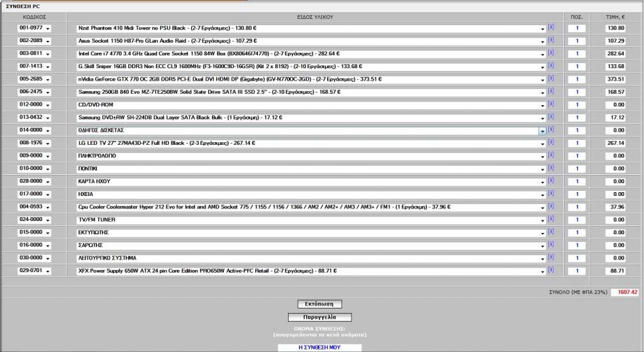The image size is (644, 352).
Task: Click info icon next to nVidia GeForce GTX 770
Action: pyautogui.click(x=551, y=79)
